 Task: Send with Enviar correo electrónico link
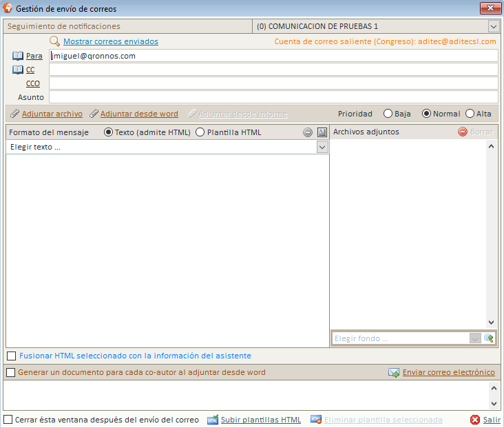point(449,372)
